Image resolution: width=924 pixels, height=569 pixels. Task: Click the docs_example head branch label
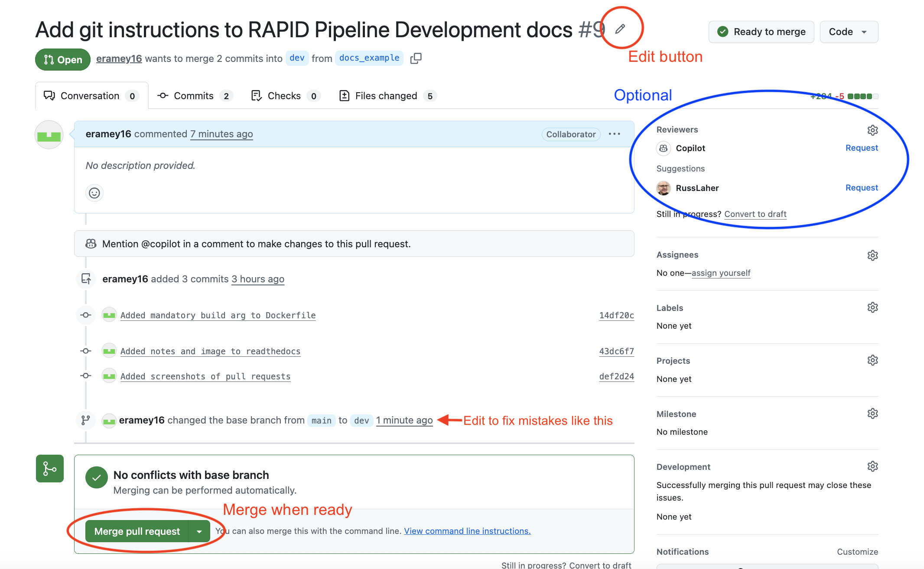(369, 58)
